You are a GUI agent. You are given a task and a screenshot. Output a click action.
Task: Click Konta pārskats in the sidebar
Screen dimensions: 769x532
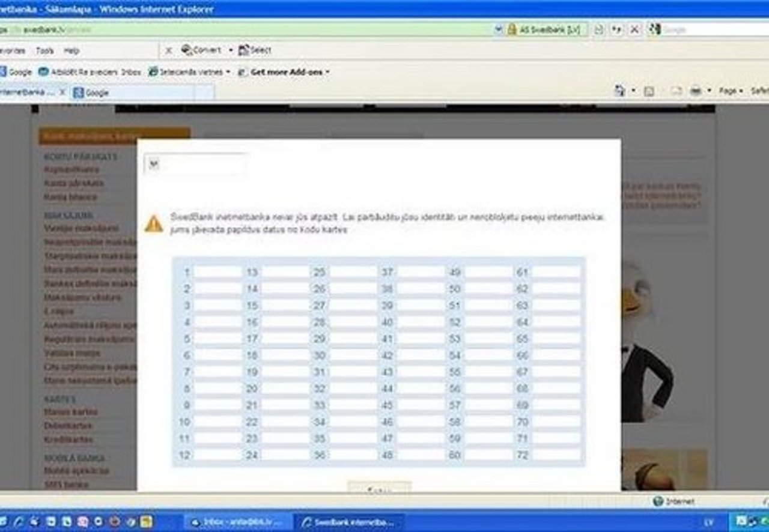pyautogui.click(x=73, y=183)
